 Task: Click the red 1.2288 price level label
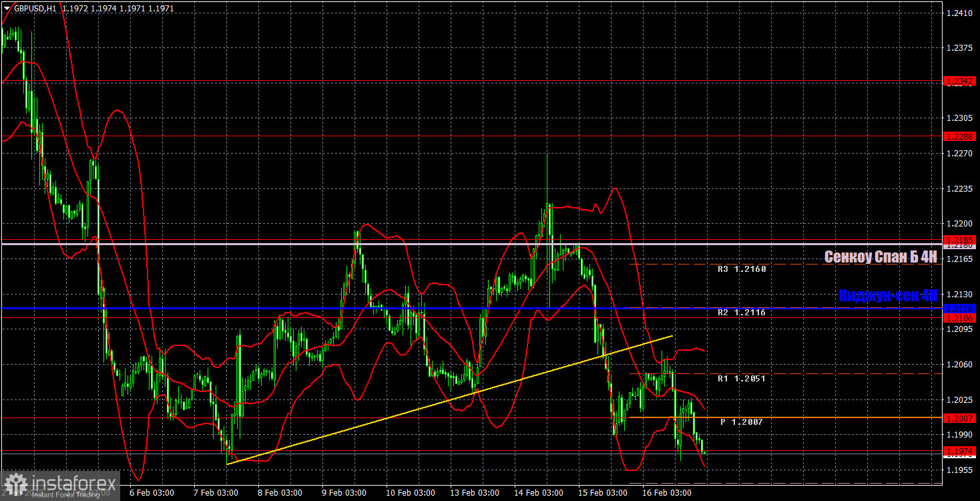point(961,136)
